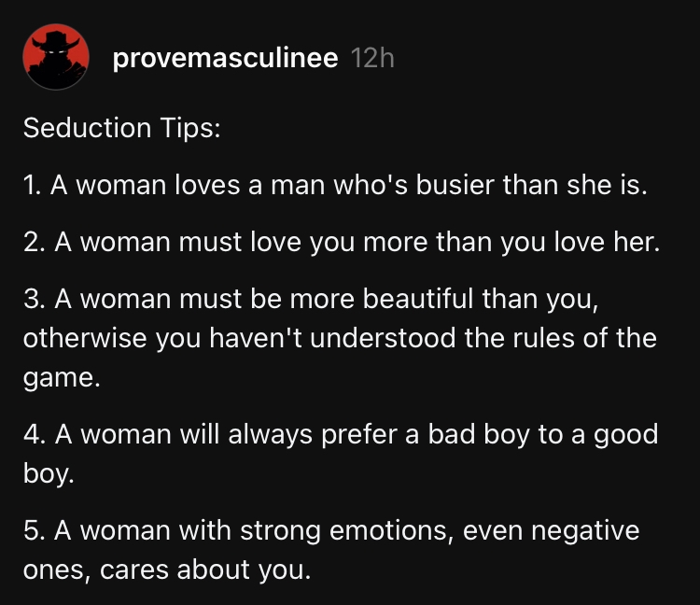Open the cowboy silhouette profile avatar
This screenshot has height=605, width=700.
pyautogui.click(x=56, y=57)
